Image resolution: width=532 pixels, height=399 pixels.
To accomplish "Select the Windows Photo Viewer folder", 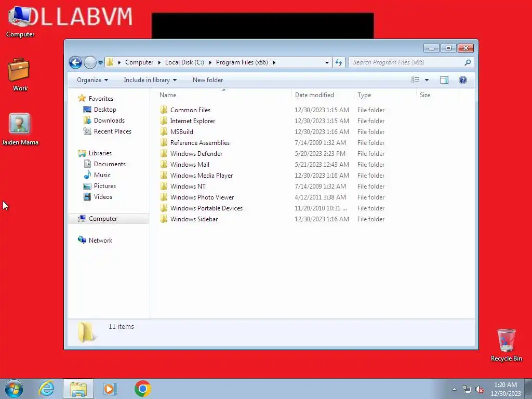I will [x=202, y=197].
